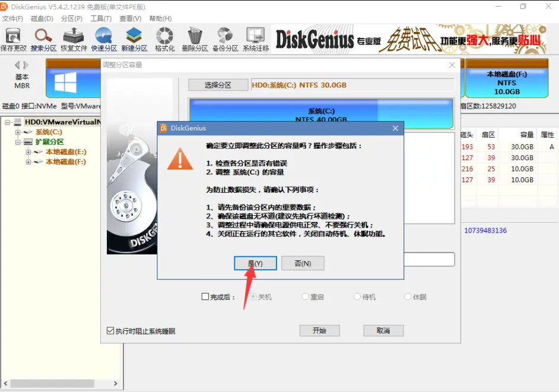Select the Standby (待机) radio option
The image size is (559, 392).
(357, 297)
